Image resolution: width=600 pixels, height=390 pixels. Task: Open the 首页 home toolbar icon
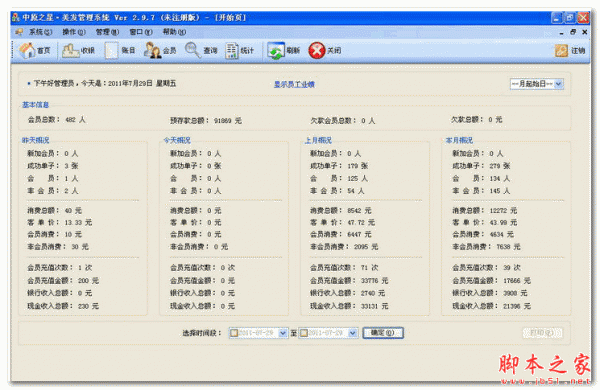35,50
